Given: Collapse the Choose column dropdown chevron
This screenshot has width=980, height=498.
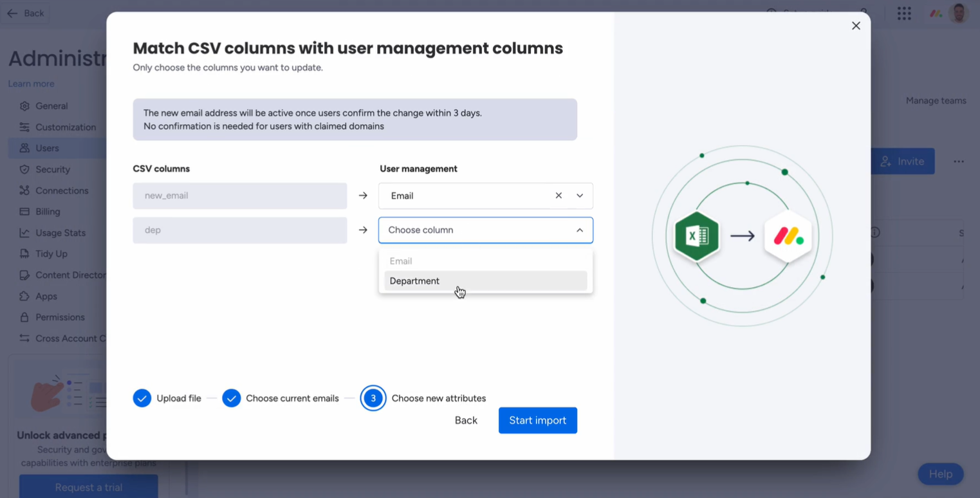Looking at the screenshot, I should coord(580,230).
